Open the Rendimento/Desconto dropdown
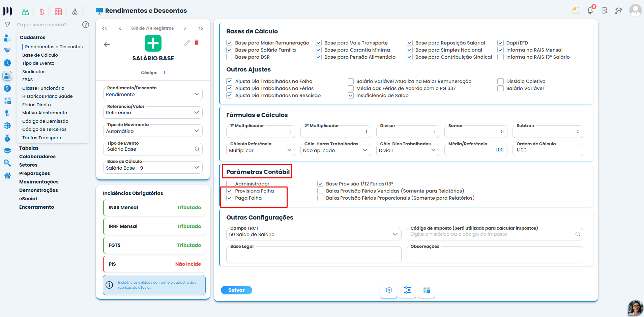 [x=153, y=94]
